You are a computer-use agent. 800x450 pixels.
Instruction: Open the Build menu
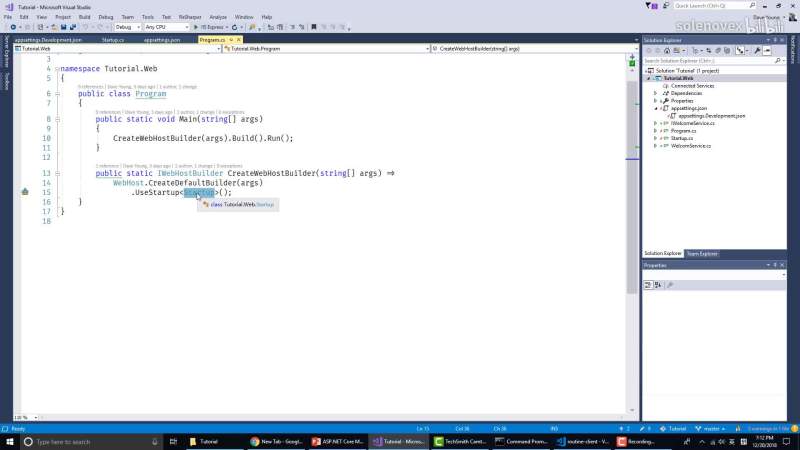[x=84, y=17]
